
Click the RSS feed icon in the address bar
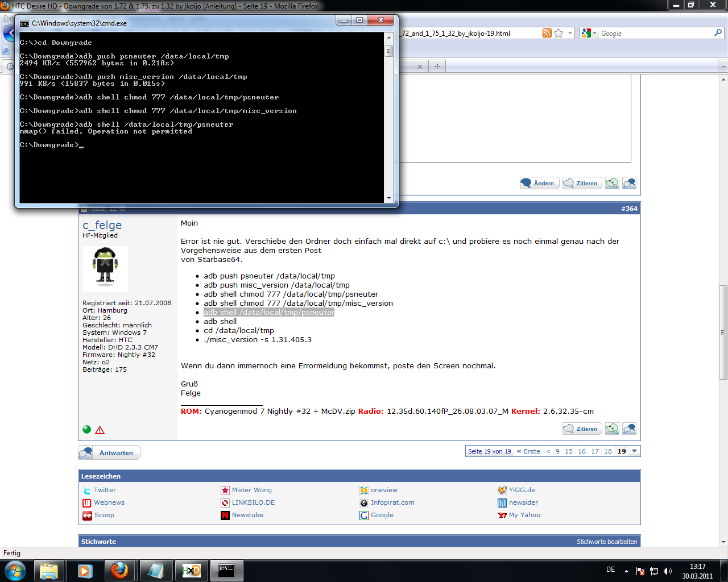(547, 33)
